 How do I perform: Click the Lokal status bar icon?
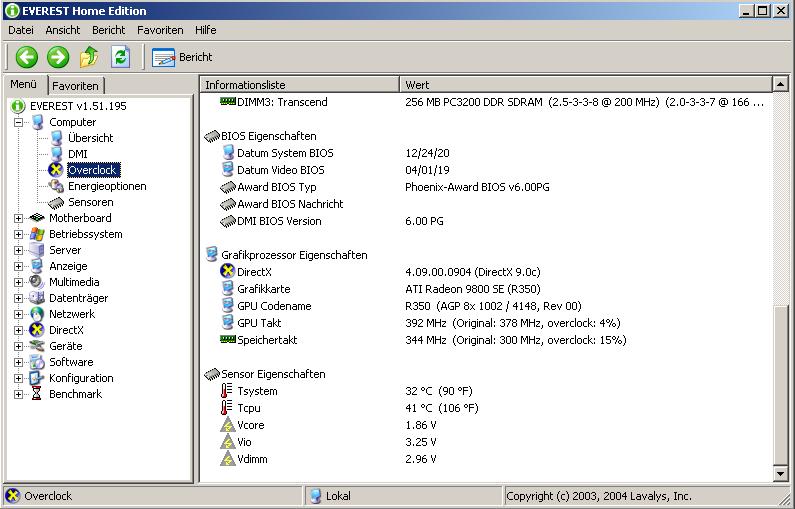(315, 496)
